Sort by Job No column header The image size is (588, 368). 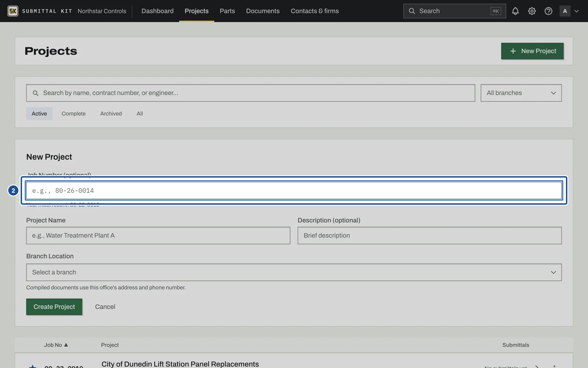tap(56, 345)
